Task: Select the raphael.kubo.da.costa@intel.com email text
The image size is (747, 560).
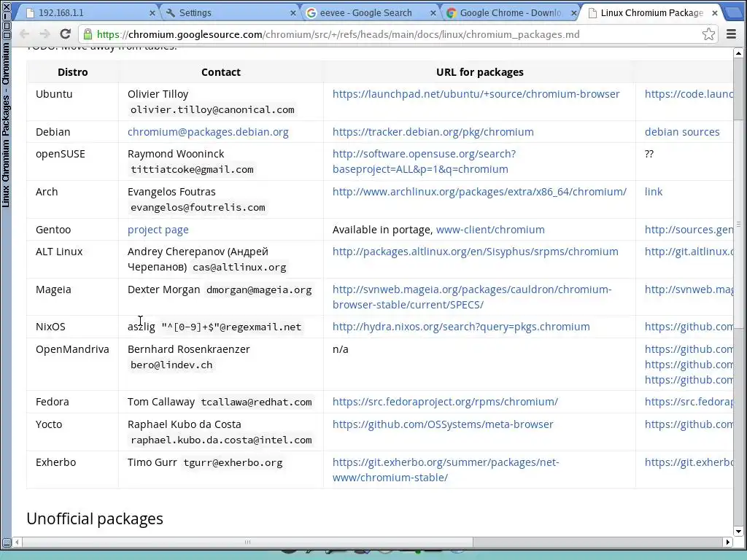Action: tap(221, 440)
